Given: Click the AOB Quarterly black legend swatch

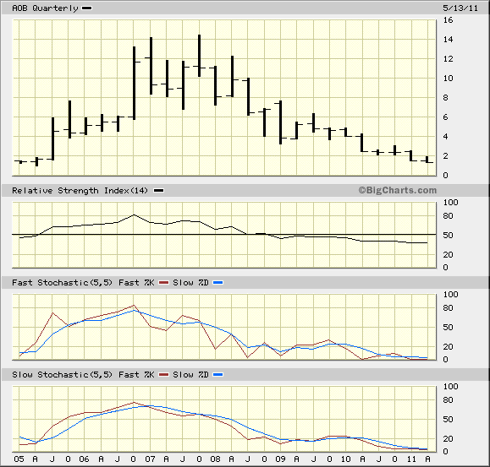Looking at the screenshot, I should (86, 8).
